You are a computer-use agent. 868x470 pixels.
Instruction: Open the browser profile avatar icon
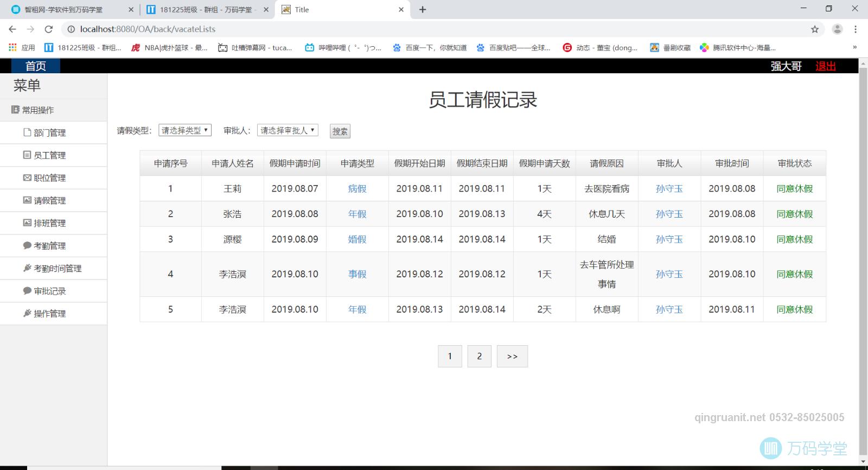pyautogui.click(x=837, y=29)
